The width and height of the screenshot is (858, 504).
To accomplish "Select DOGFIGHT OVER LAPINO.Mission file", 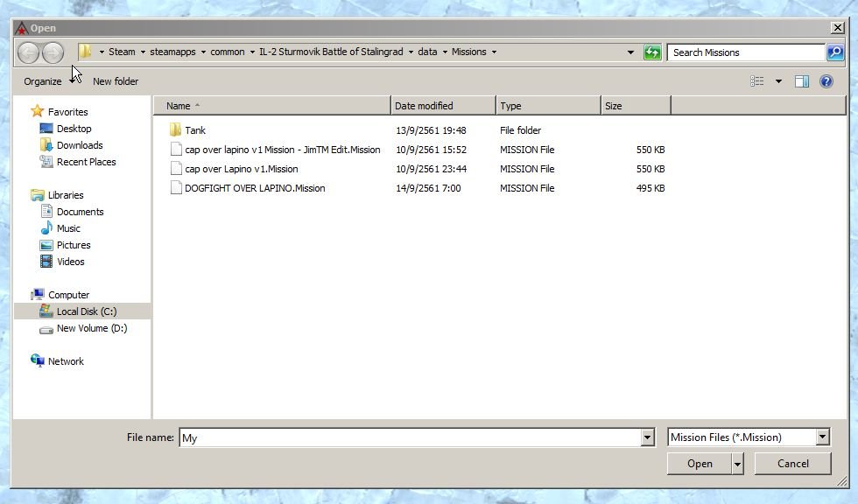I will click(x=255, y=188).
